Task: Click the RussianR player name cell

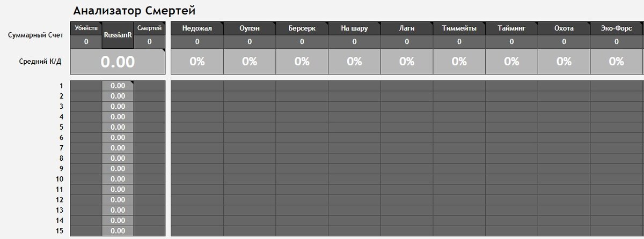Action: coord(118,35)
